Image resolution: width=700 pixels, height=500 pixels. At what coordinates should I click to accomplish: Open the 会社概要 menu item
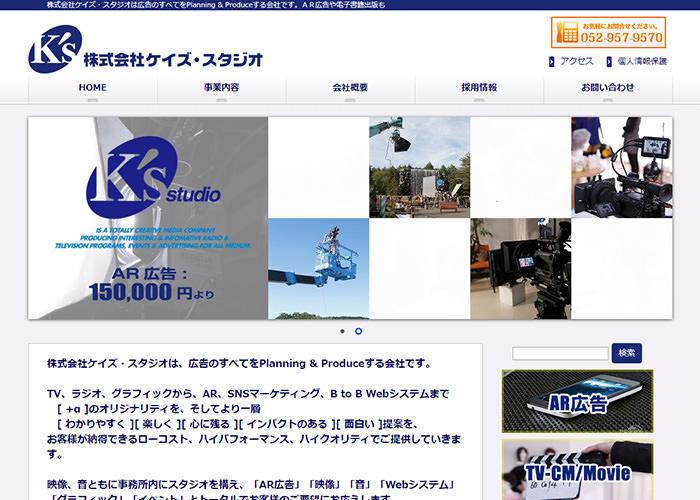[x=350, y=89]
